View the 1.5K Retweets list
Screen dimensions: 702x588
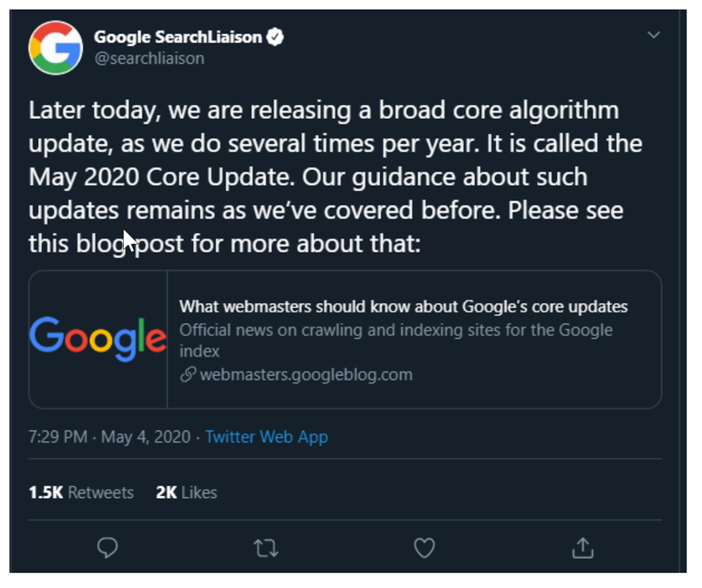click(81, 492)
